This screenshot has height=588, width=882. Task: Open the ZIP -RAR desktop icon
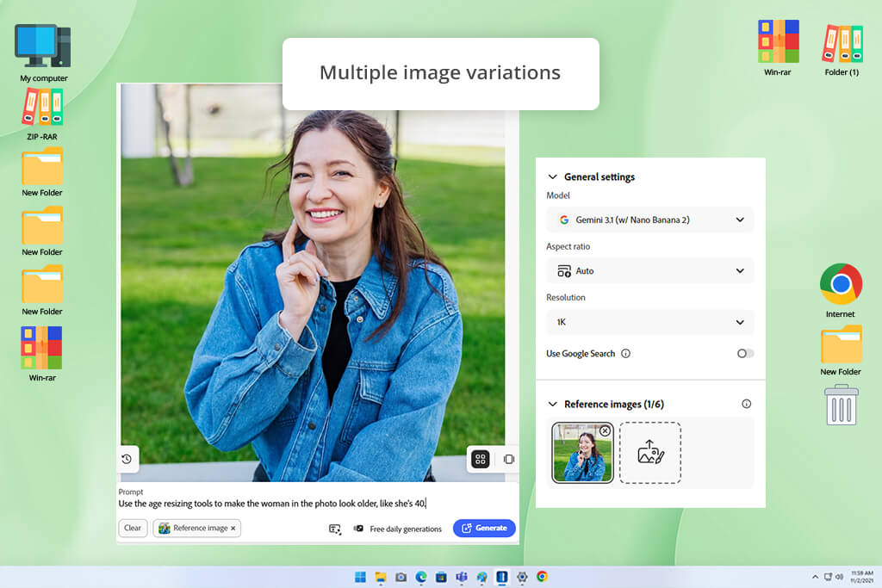click(x=42, y=115)
